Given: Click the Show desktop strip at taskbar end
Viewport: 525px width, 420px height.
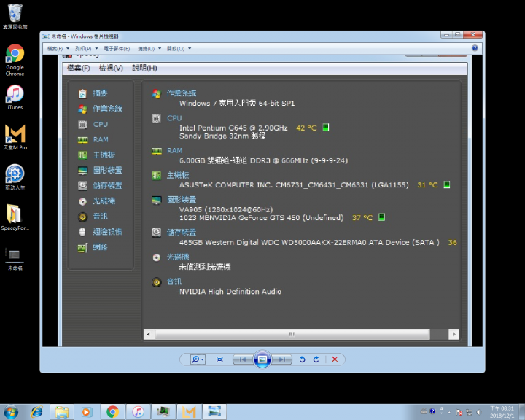Looking at the screenshot, I should (x=522, y=412).
